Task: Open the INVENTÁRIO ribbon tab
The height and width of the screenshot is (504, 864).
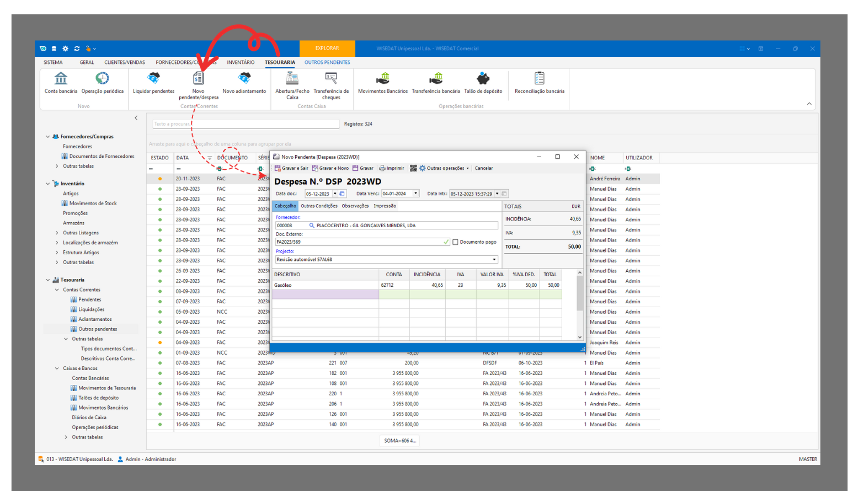Action: (241, 62)
